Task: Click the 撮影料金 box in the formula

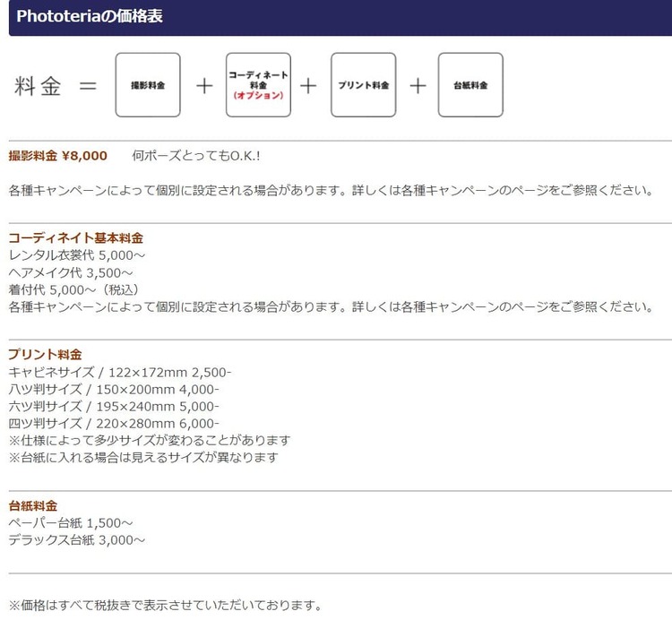Action: pyautogui.click(x=148, y=85)
